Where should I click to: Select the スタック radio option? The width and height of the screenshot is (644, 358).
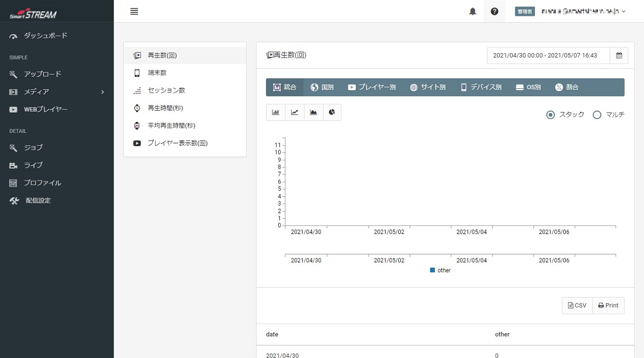click(550, 115)
